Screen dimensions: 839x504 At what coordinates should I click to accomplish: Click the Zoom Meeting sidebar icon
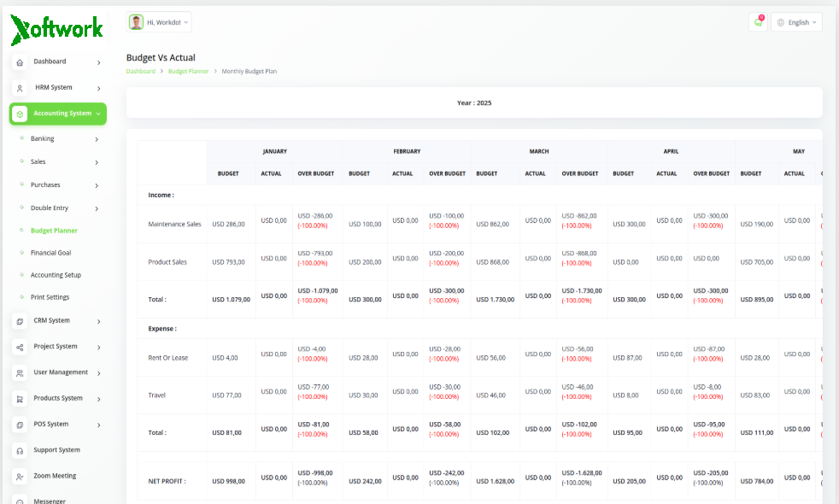click(20, 477)
